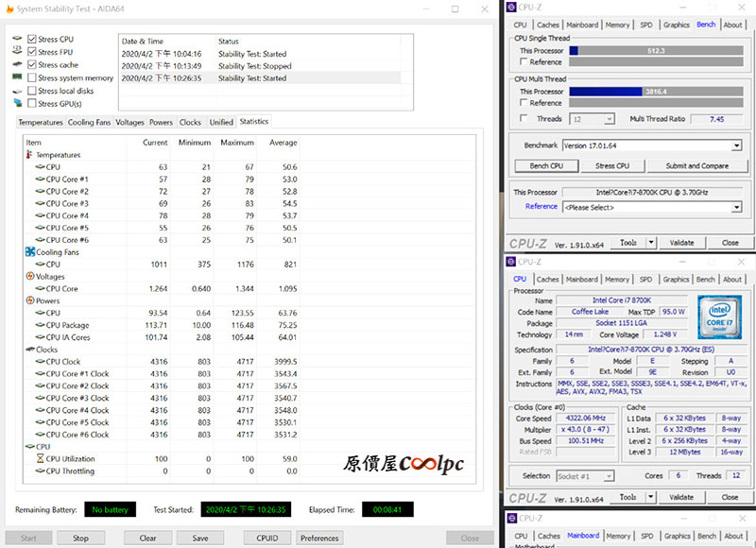
Task: Click the CPU Multi Thread Reference bar
Action: point(656,103)
